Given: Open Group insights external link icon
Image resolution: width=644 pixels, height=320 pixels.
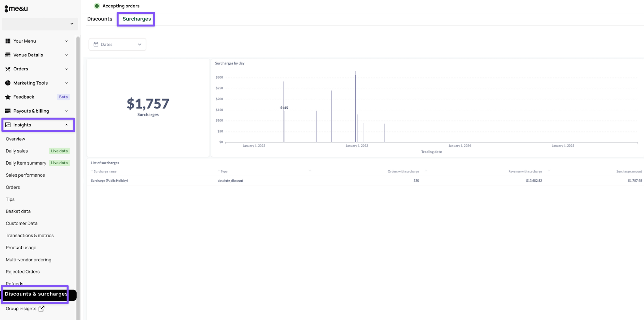Looking at the screenshot, I should 41,309.
